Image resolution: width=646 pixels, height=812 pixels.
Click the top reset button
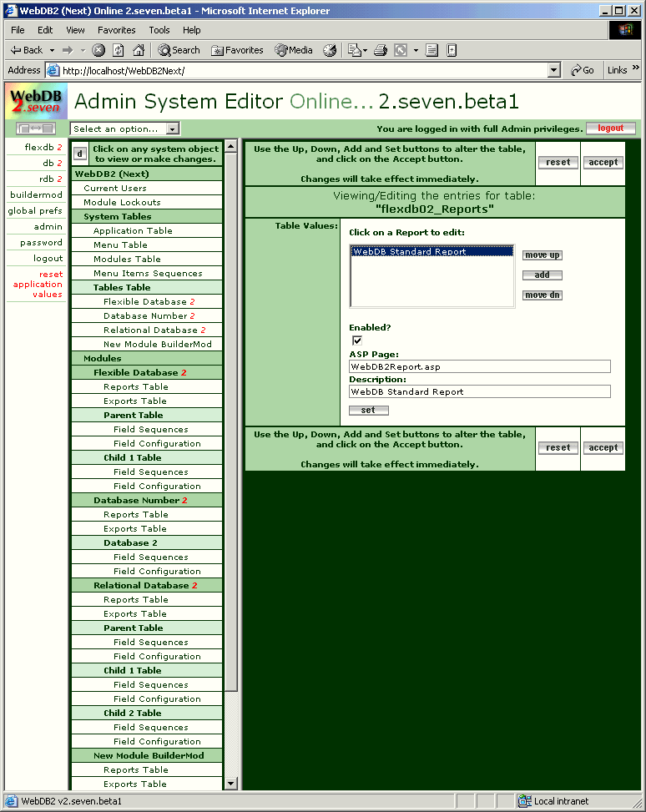coord(558,162)
